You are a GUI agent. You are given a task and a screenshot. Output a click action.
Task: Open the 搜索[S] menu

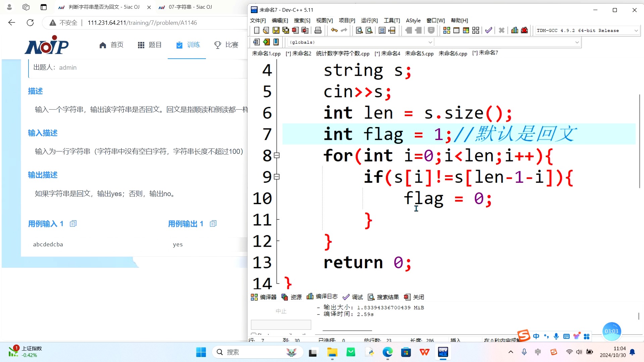pos(302,20)
